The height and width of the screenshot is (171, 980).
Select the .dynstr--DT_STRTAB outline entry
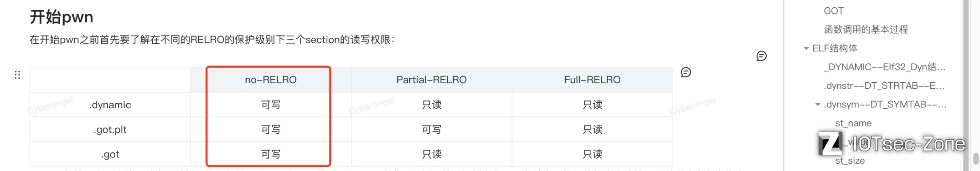click(x=884, y=85)
